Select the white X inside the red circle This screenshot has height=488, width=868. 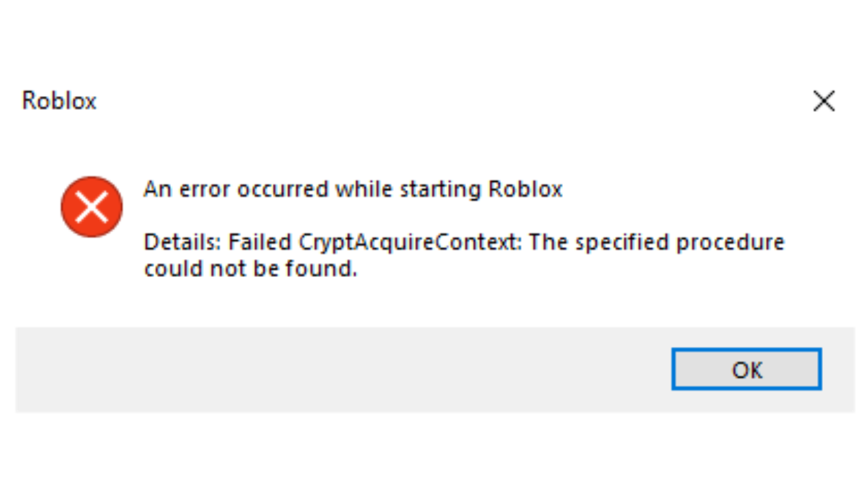[x=92, y=207]
